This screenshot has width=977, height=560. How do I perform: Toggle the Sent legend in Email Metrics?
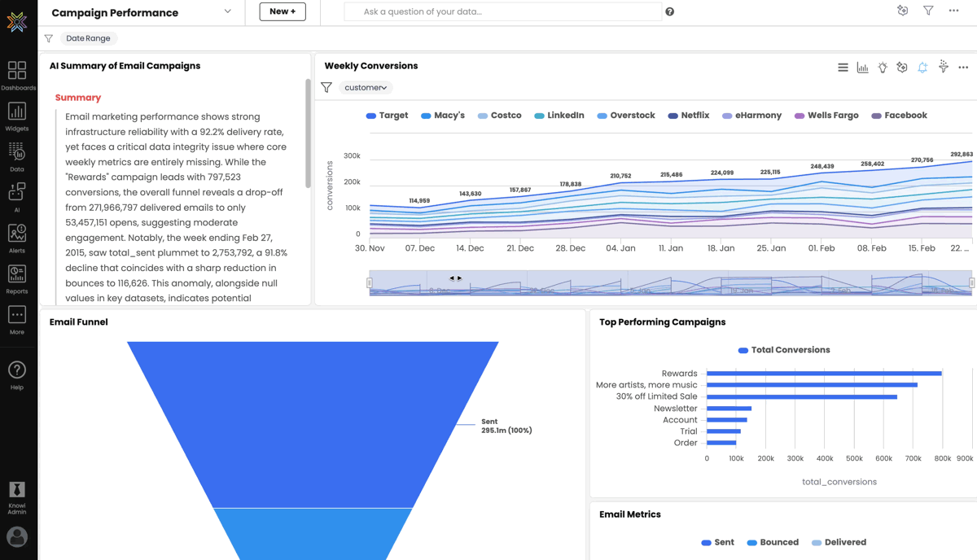pyautogui.click(x=717, y=542)
